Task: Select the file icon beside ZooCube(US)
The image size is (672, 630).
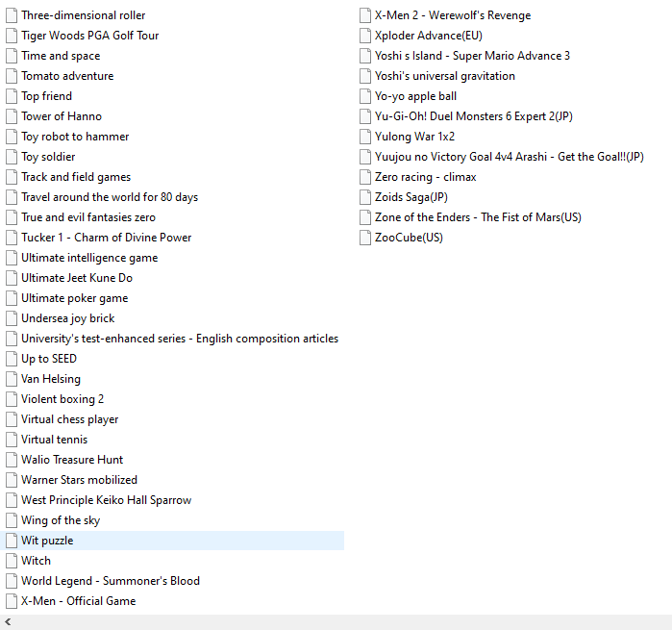Action: (365, 238)
